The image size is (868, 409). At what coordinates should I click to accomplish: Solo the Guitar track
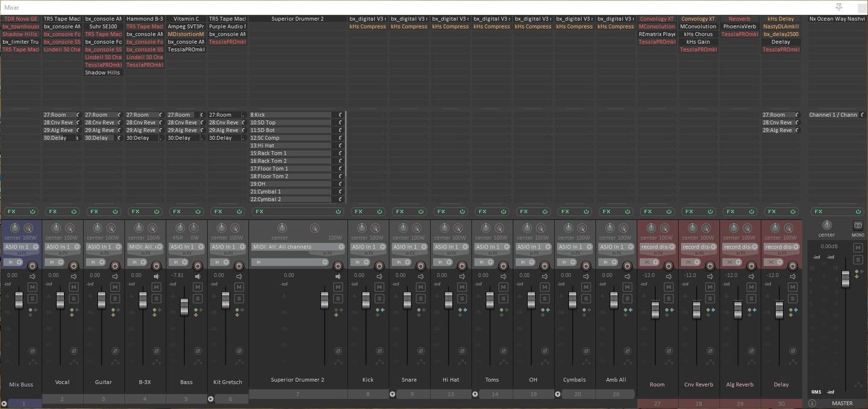point(115,298)
